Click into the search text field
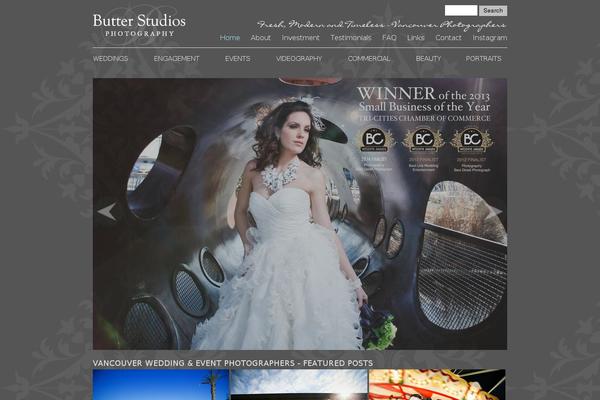 [x=461, y=10]
